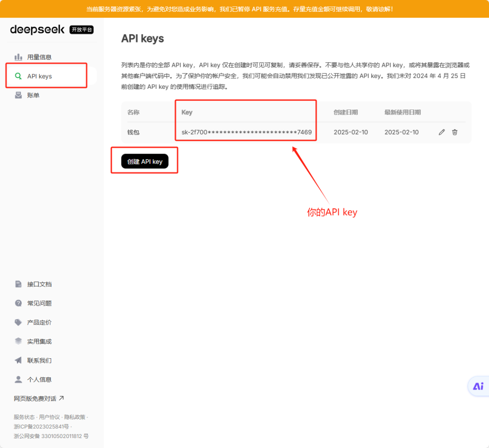Open the 浙ICP备2023025841号 link
Viewport: 489px width, 448px height.
[x=41, y=426]
